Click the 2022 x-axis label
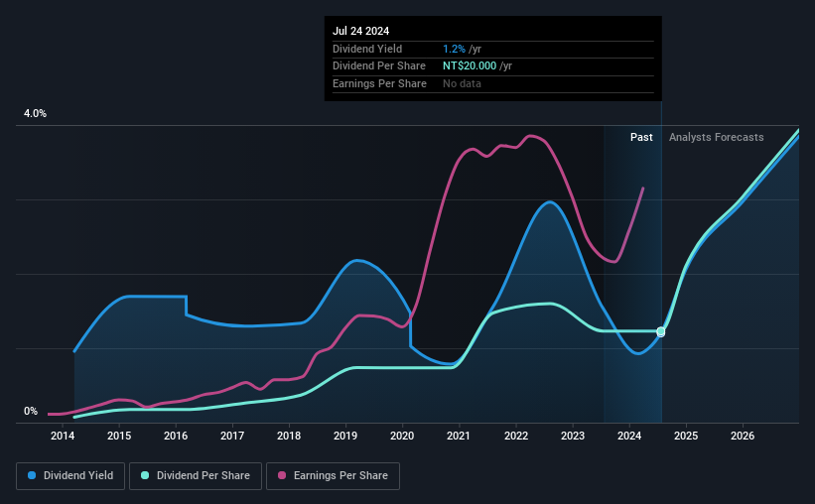 tap(516, 436)
